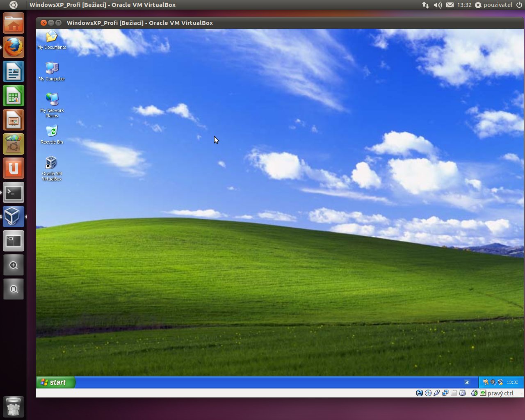525x420 pixels.
Task: Click the network adapters status icon
Action: tap(445, 393)
